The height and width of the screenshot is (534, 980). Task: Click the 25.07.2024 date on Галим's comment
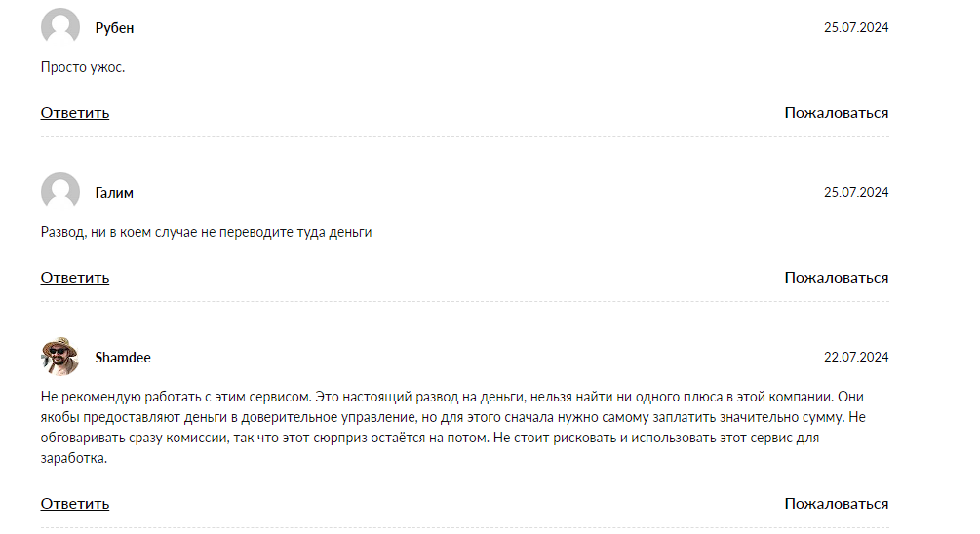(x=855, y=193)
